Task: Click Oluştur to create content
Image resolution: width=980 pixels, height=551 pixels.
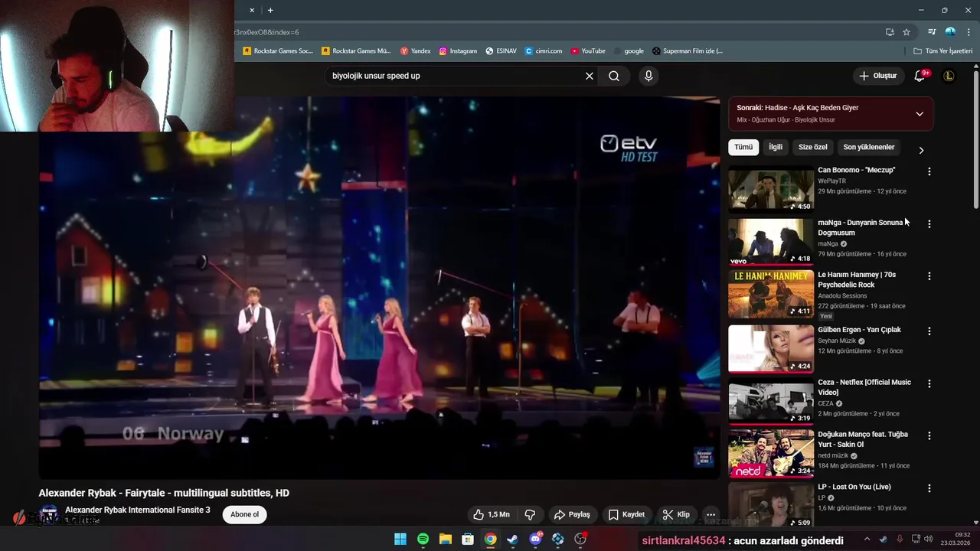Action: click(x=877, y=76)
